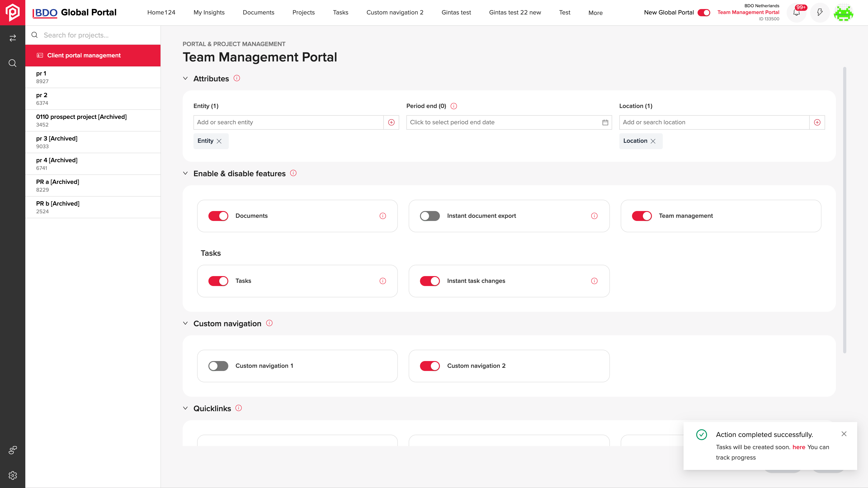
Task: Collapse the Quicklinks section chevron
Action: click(x=185, y=408)
